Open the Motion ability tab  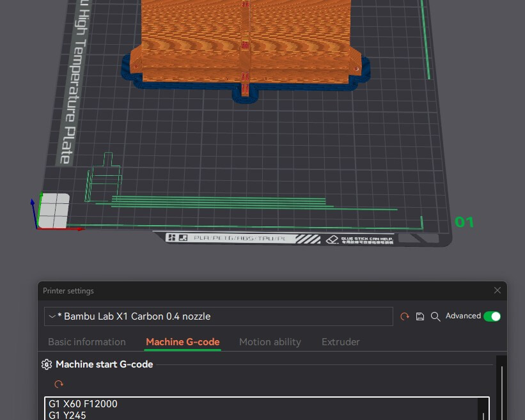[x=270, y=342]
